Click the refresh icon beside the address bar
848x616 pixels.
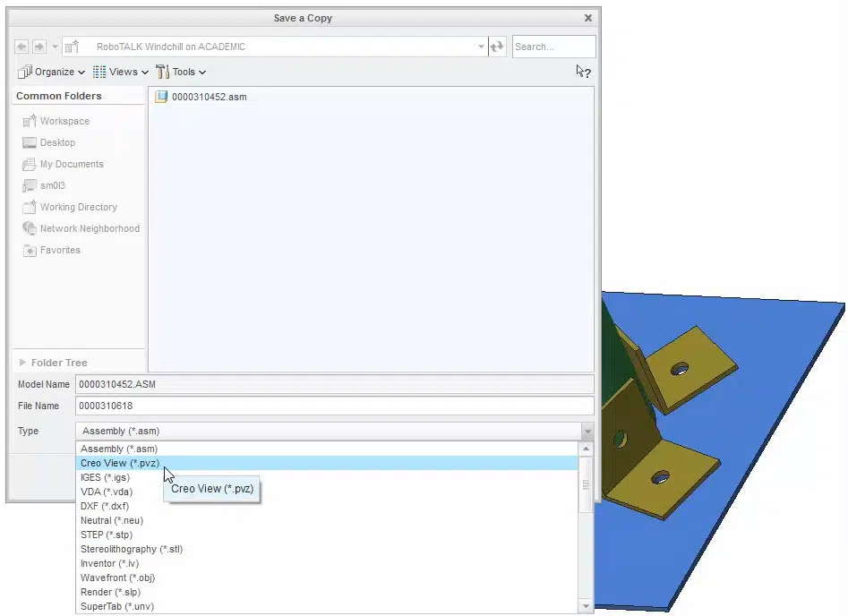coord(498,47)
